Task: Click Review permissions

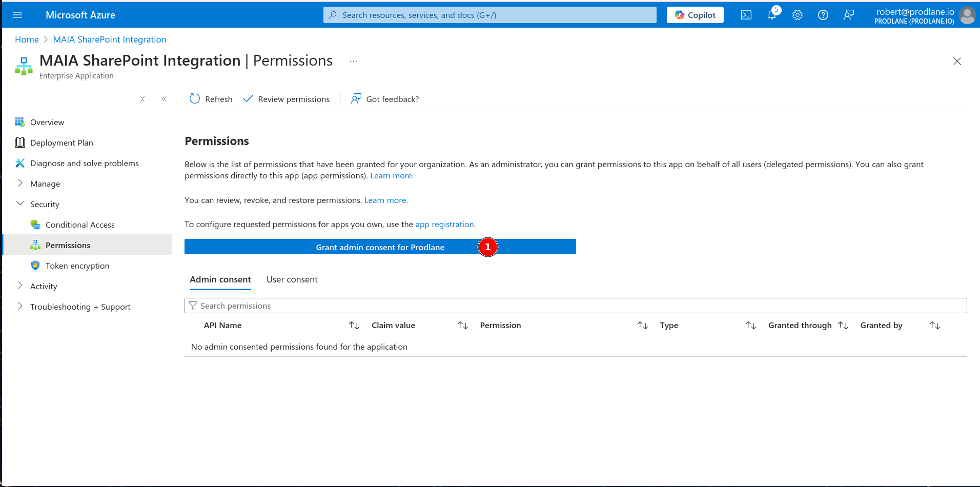Action: click(x=287, y=99)
